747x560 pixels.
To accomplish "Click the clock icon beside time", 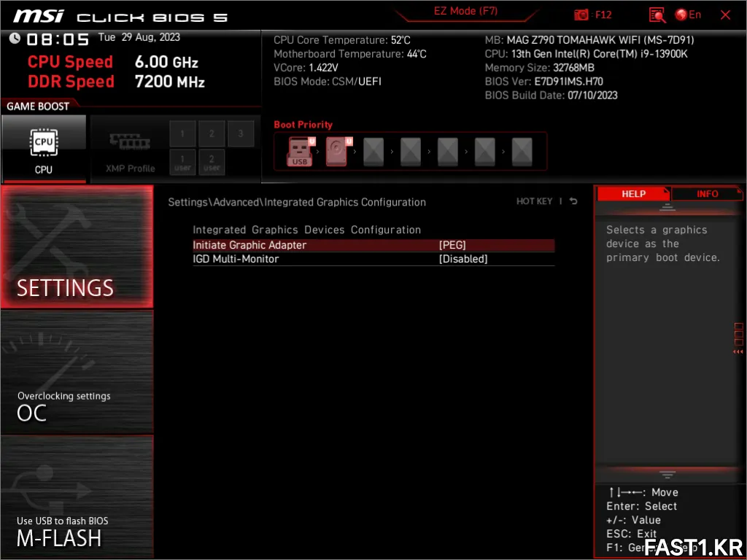I will pyautogui.click(x=15, y=38).
